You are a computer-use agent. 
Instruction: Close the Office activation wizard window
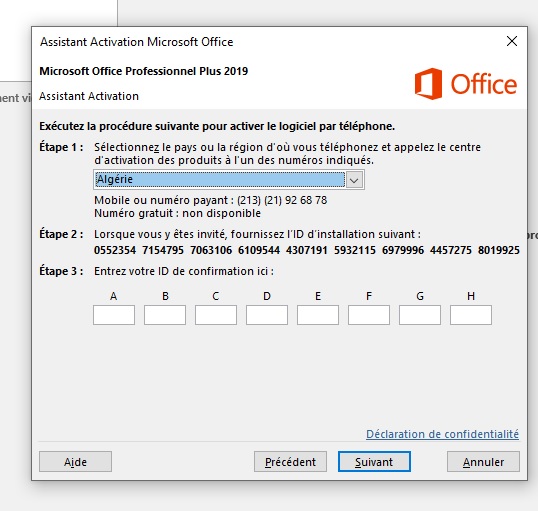point(512,41)
